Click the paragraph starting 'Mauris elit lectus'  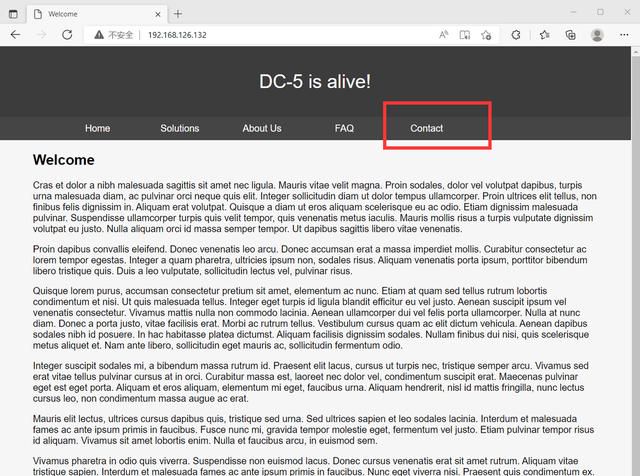(313, 430)
